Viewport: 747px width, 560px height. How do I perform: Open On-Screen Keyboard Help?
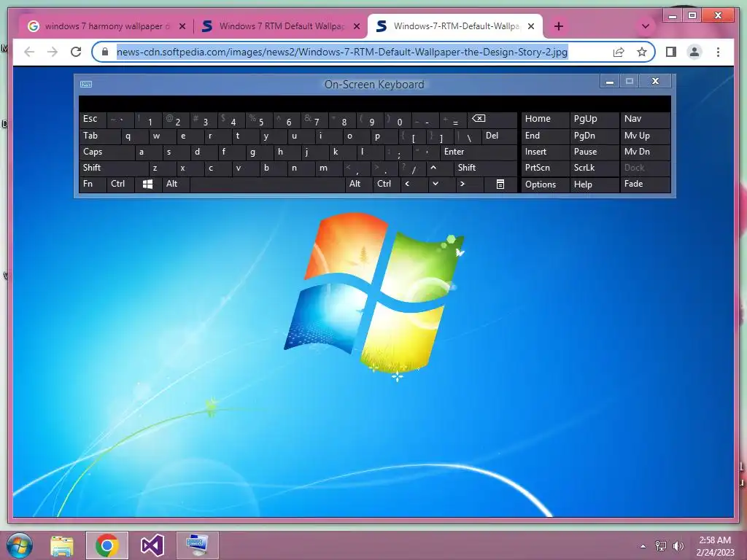pos(595,184)
